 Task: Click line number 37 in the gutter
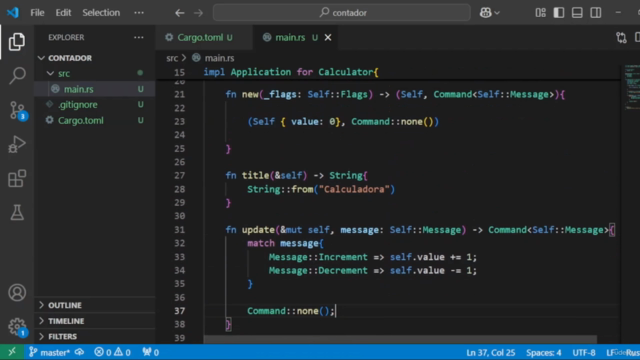180,311
